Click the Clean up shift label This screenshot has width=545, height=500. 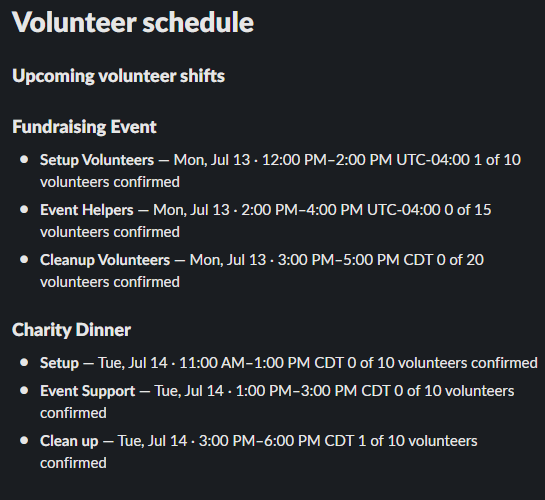tap(69, 441)
